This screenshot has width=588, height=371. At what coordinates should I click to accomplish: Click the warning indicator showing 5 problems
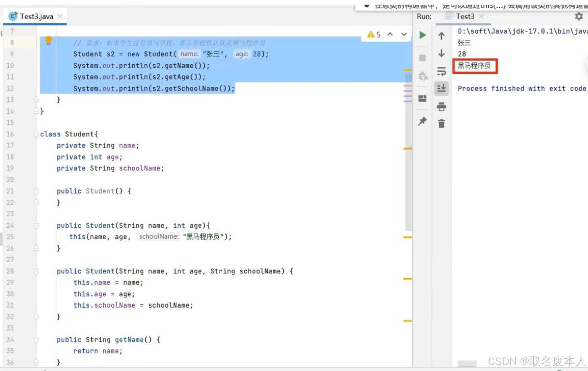(x=374, y=34)
